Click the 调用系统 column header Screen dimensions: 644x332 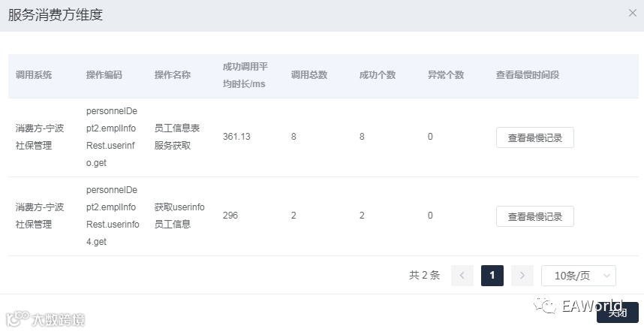[x=34, y=75]
